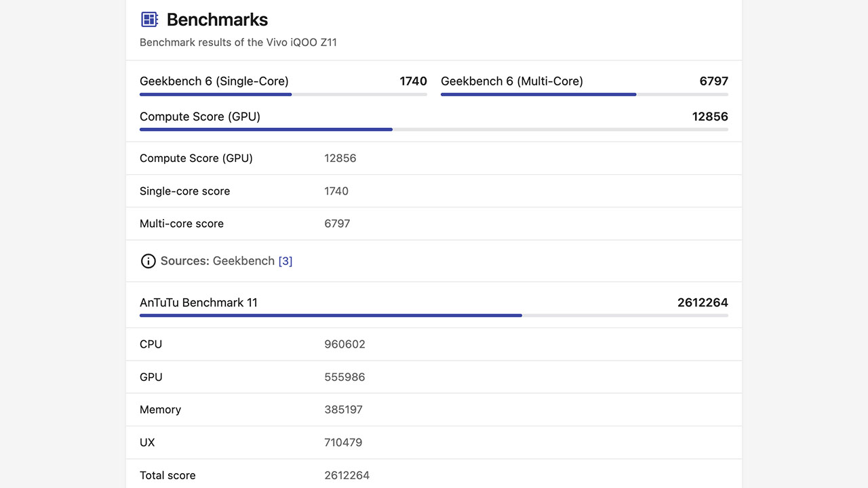Select the "Benchmarks" heading text
This screenshot has width=868, height=488.
217,20
